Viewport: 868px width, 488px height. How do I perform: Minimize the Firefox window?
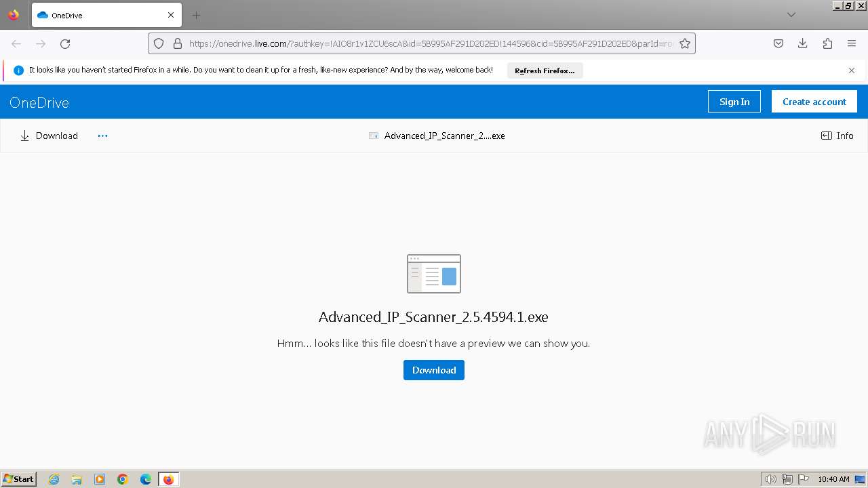[837, 5]
